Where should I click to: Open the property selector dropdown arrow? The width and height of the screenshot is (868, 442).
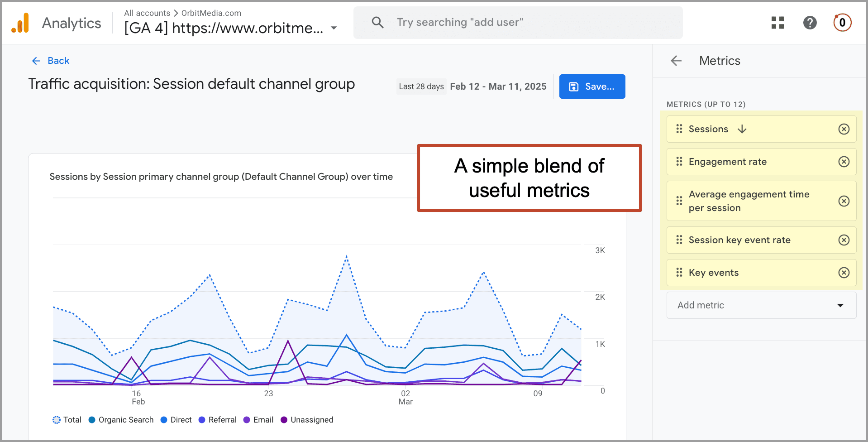[334, 28]
